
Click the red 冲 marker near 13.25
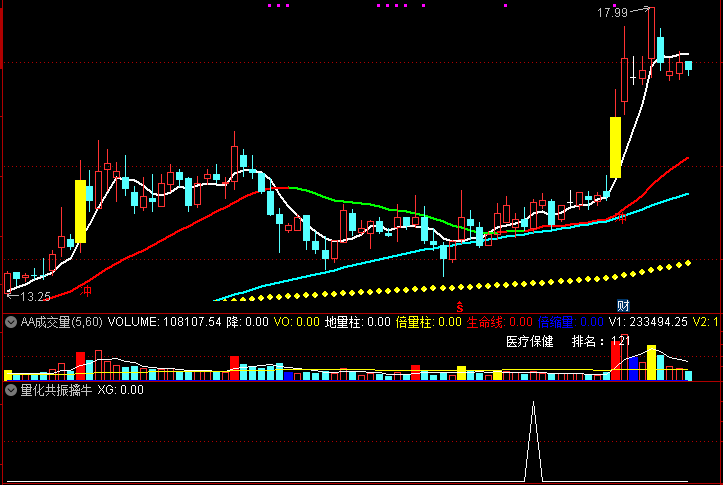click(x=86, y=290)
